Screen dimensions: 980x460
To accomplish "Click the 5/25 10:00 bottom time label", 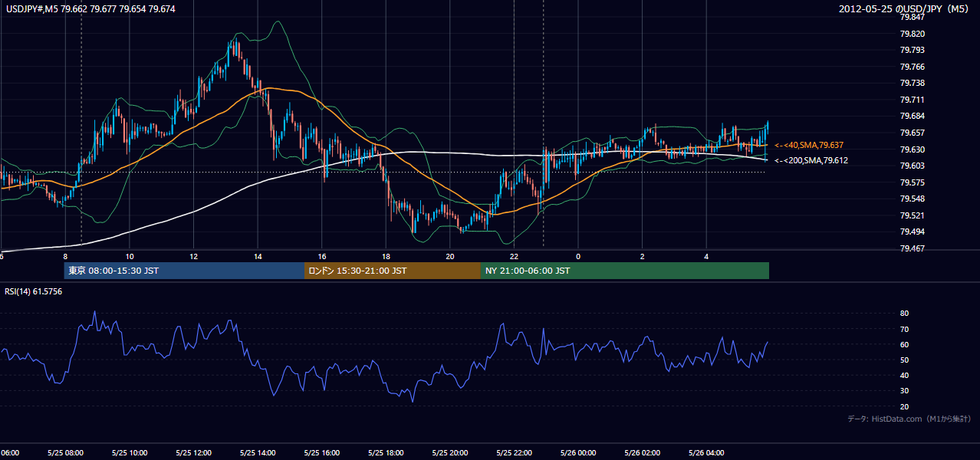I will click(x=130, y=452).
